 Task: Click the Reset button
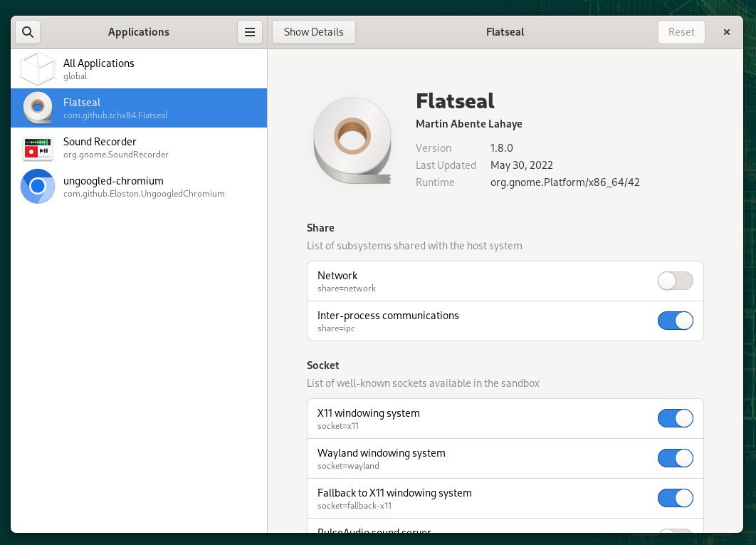tap(681, 31)
